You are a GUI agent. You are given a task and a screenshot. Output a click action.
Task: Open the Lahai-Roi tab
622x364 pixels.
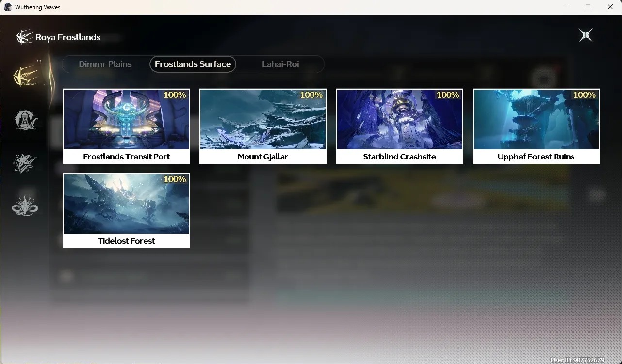[280, 64]
